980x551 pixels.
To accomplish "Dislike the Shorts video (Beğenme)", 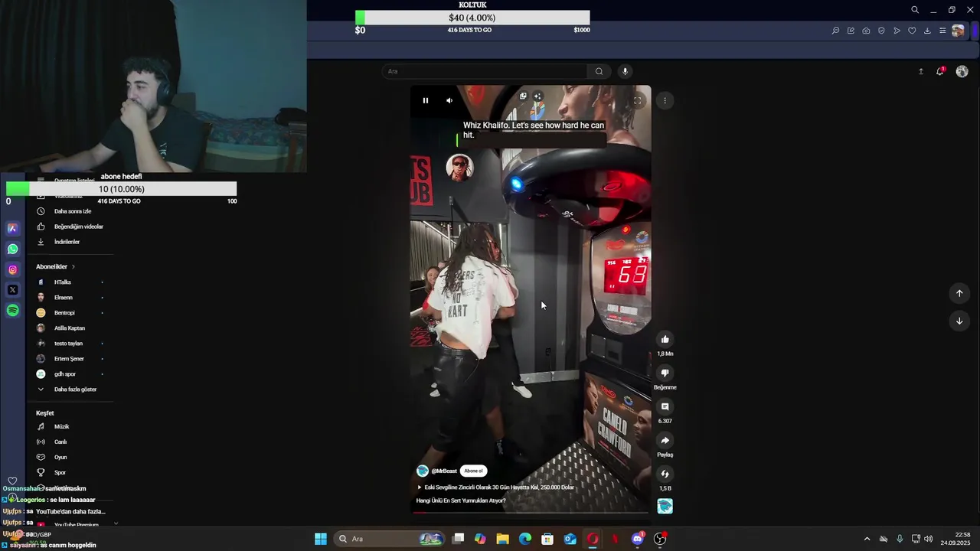I will pos(665,373).
